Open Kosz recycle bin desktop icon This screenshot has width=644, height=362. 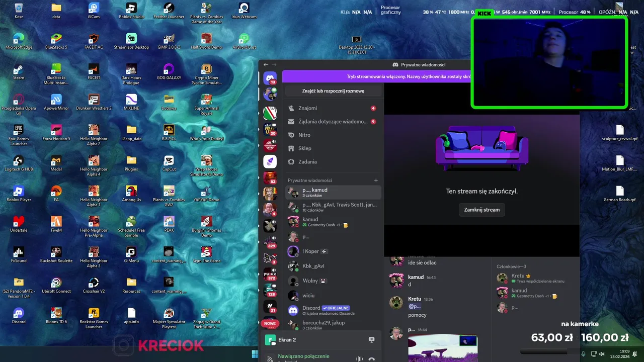tap(19, 11)
